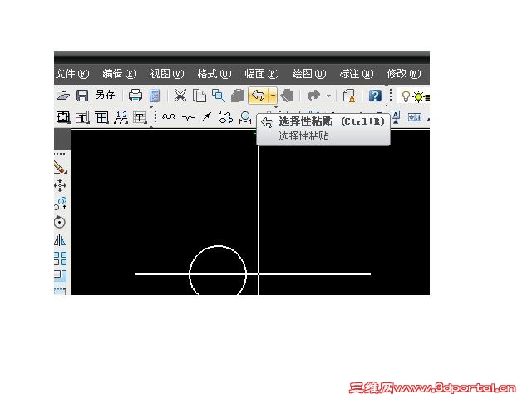Click the circle-on-stand icon in the second toolbar

pos(245,118)
